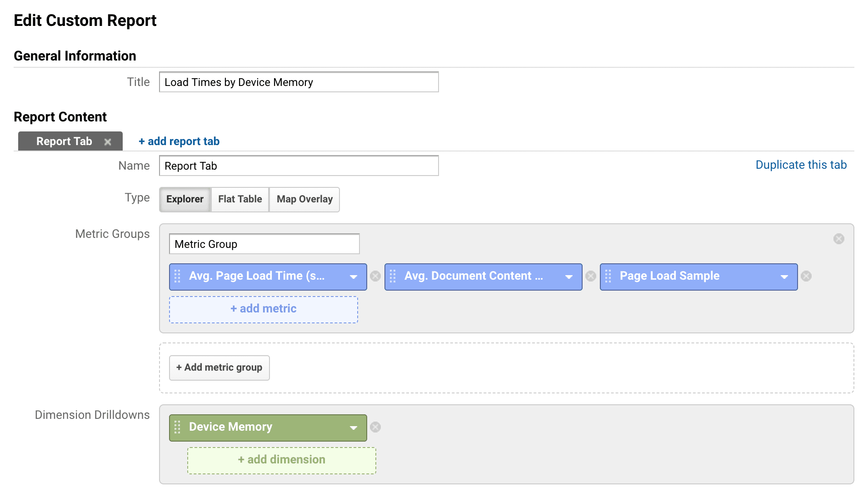
Task: Select the Flat Table report type
Action: (239, 199)
